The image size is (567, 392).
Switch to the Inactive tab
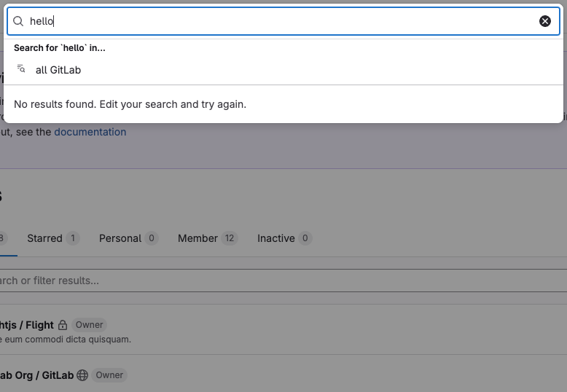[x=284, y=238]
